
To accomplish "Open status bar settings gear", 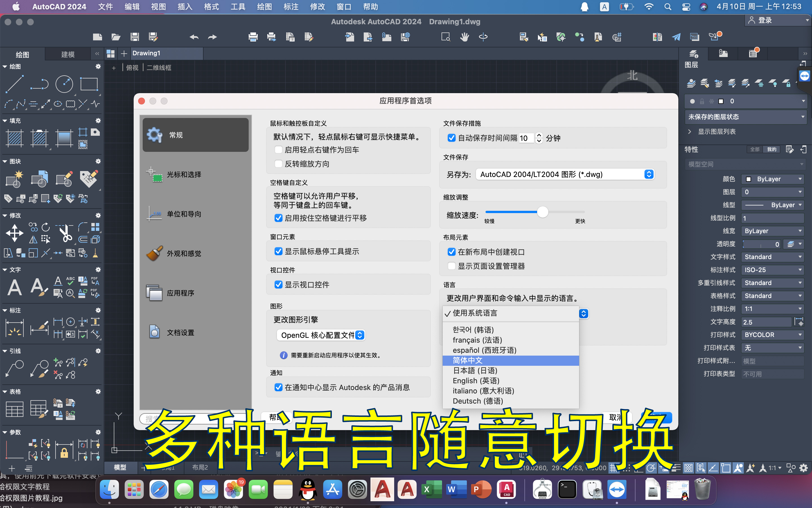I will pos(804,468).
